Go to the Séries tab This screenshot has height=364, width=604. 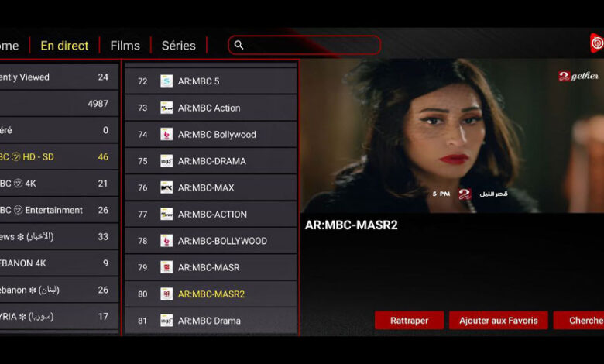point(178,46)
